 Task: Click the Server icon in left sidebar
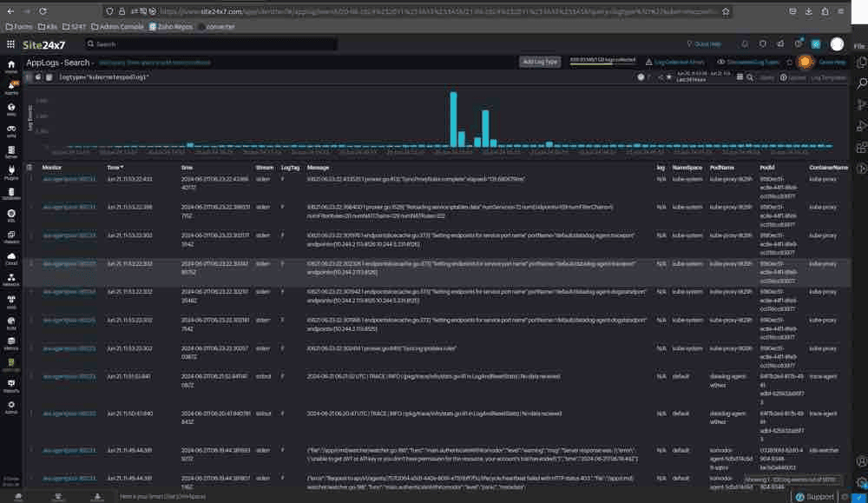[11, 150]
